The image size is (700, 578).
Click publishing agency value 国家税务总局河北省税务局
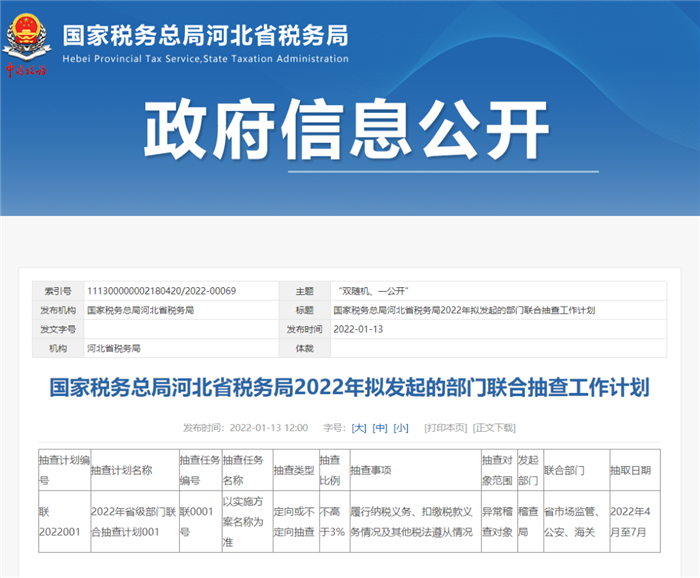click(x=141, y=310)
